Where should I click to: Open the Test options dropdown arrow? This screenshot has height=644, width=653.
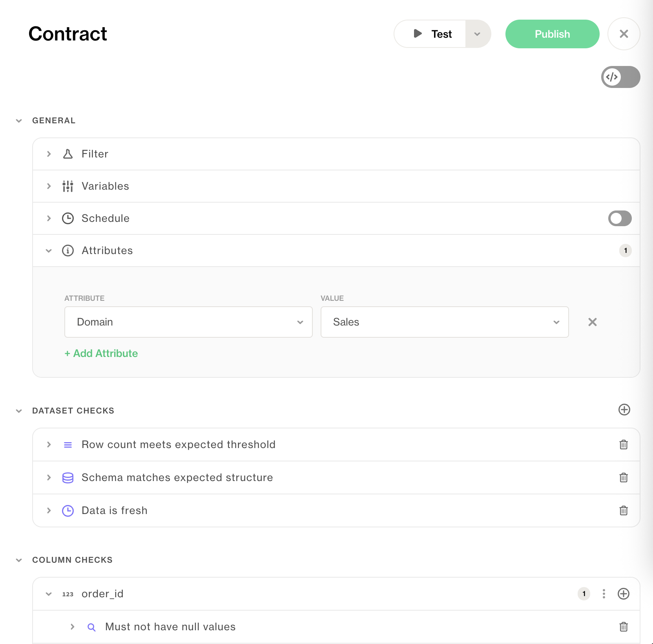pyautogui.click(x=478, y=34)
